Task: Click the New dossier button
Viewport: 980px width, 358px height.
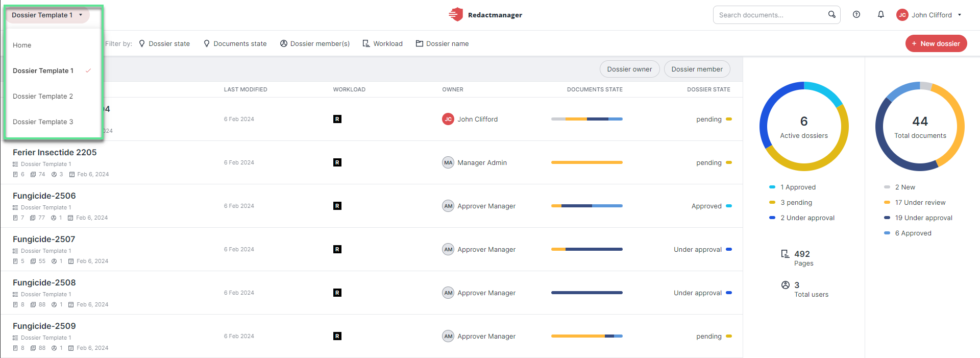Action: tap(936, 43)
